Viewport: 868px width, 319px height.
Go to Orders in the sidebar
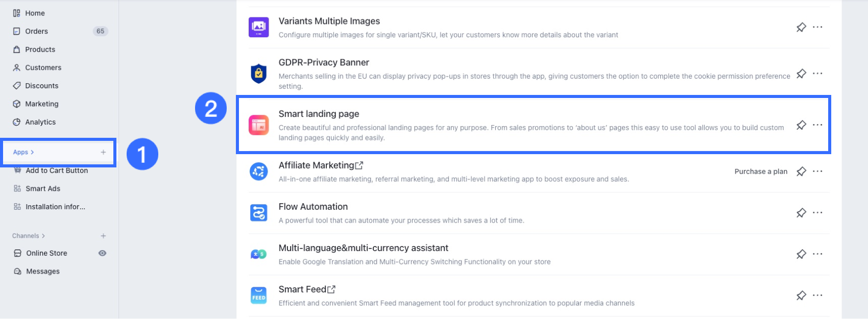[36, 31]
